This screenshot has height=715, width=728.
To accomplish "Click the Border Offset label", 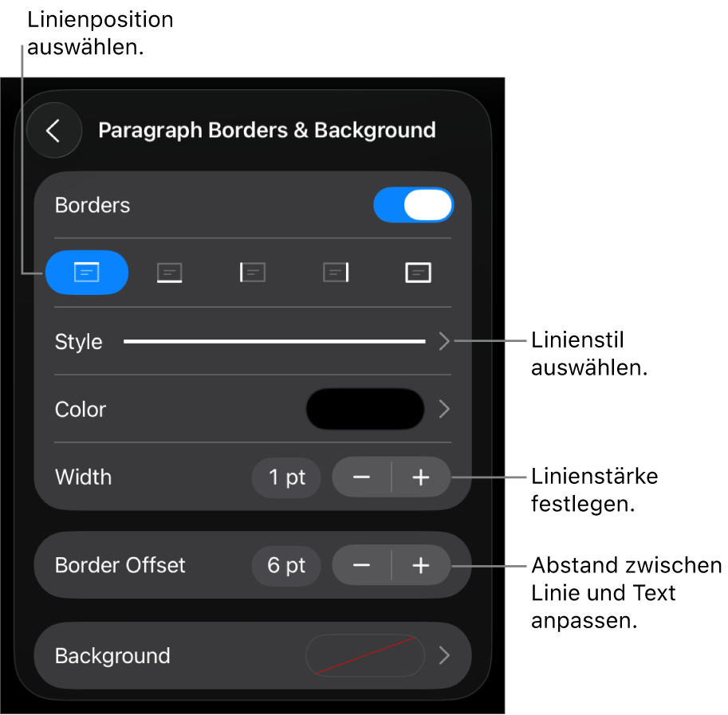I will (120, 566).
